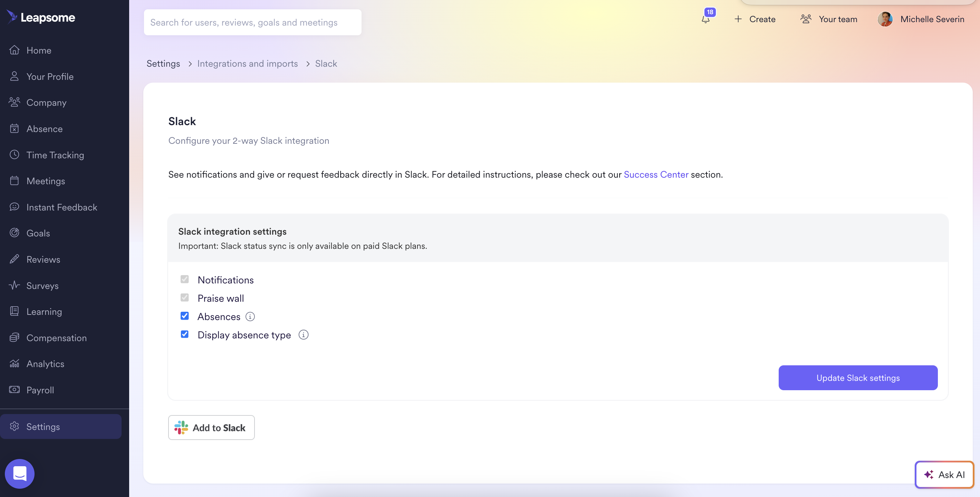Screen dimensions: 980x497
Task: Click the Slack breadcrumb
Action: (326, 64)
